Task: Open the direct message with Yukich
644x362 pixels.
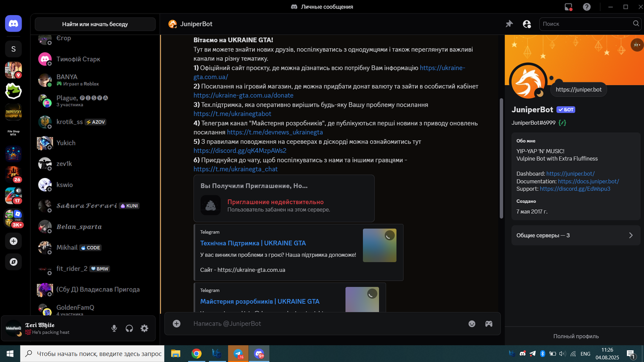Action: (x=96, y=143)
